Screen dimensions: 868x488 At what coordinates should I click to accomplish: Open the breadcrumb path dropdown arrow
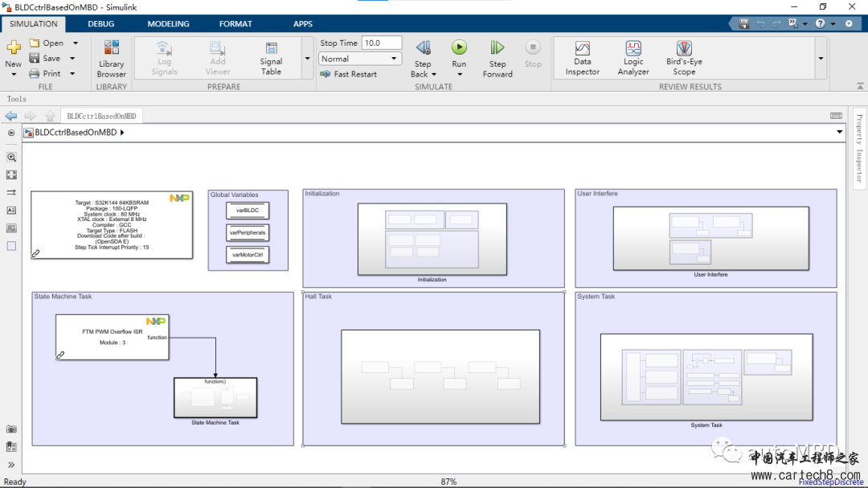click(x=839, y=132)
